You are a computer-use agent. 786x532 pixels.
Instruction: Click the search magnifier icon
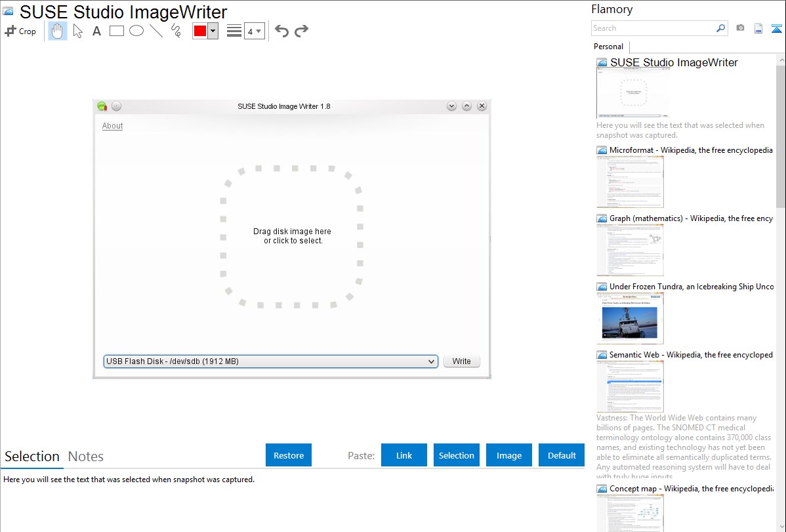tap(721, 28)
